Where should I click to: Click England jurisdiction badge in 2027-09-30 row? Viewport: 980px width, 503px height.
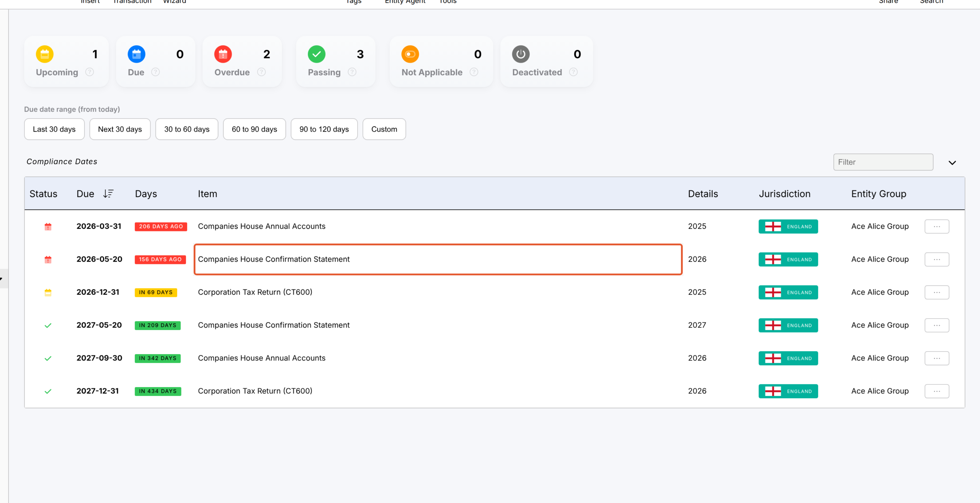pos(788,358)
